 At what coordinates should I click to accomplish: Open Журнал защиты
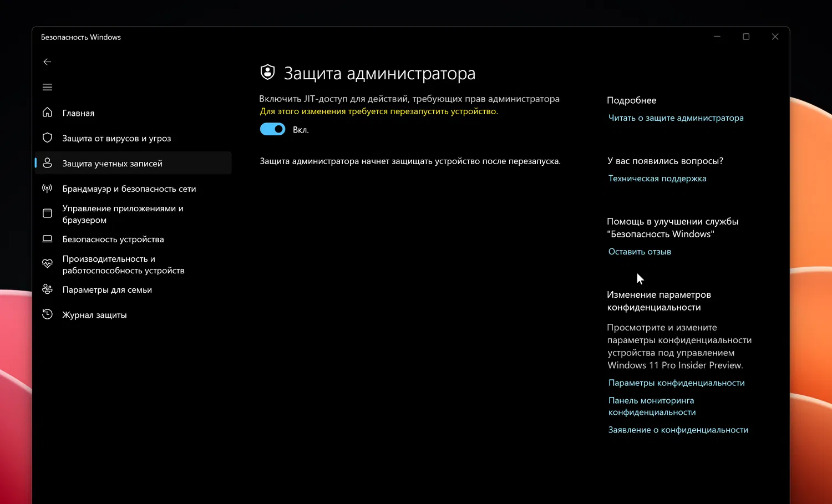click(x=94, y=315)
